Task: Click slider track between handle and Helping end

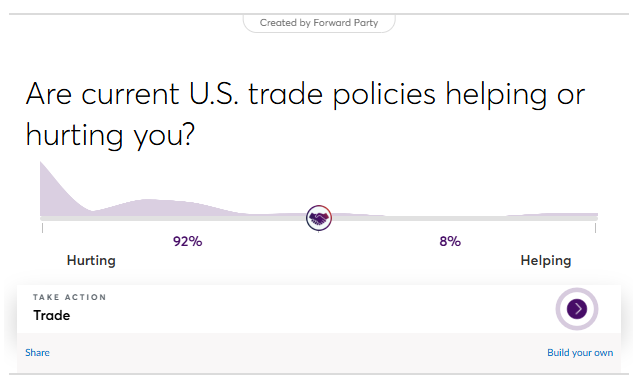Action: (464, 218)
